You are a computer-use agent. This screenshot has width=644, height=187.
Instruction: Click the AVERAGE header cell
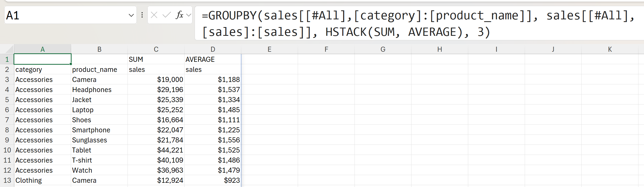[213, 59]
